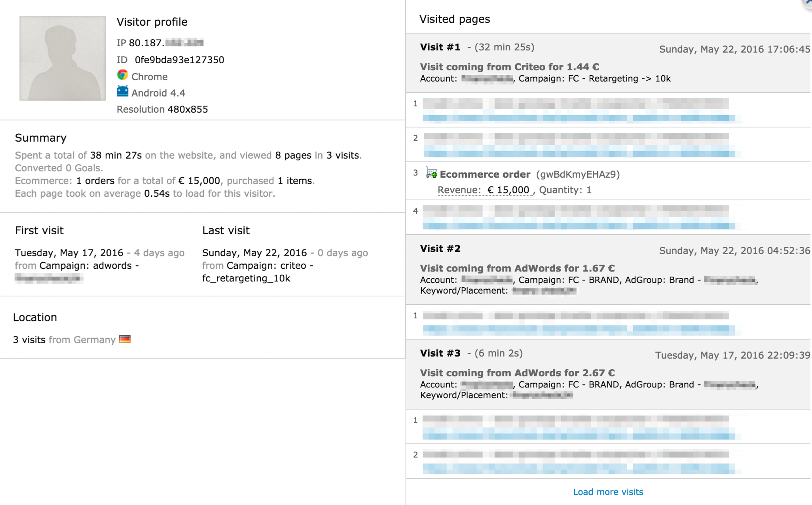Click the Revenue € 15,000 underlined text

(485, 190)
